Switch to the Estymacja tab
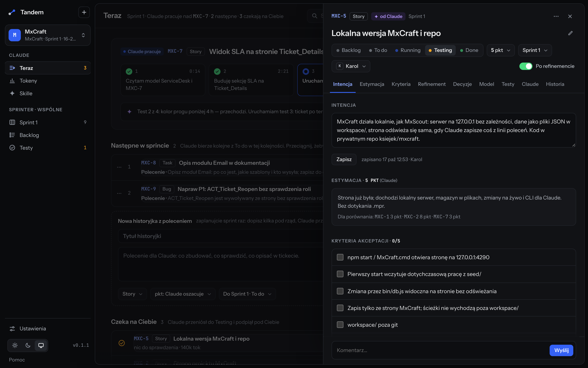 pos(372,84)
